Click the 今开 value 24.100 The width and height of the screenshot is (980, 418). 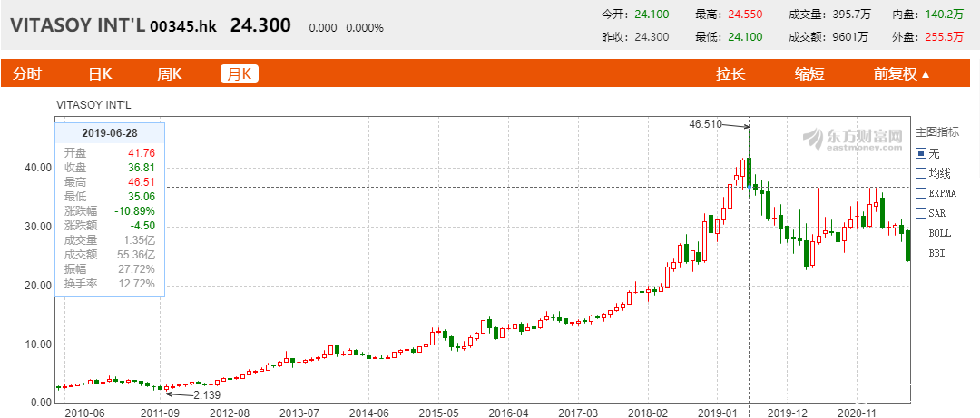(652, 15)
